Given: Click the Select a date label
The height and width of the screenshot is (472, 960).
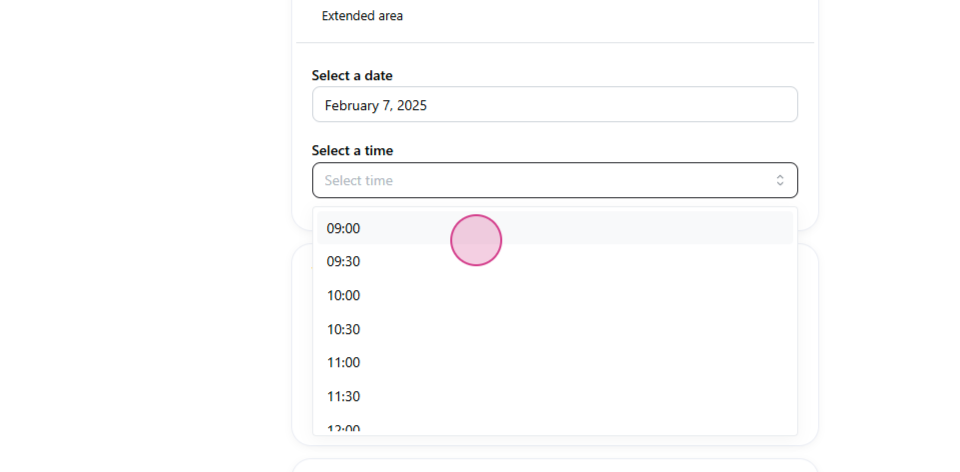Looking at the screenshot, I should click(352, 75).
